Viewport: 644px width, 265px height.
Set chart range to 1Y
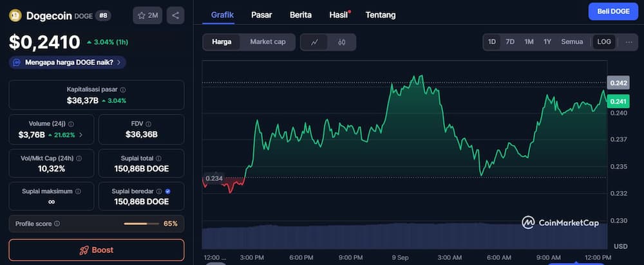pos(547,42)
